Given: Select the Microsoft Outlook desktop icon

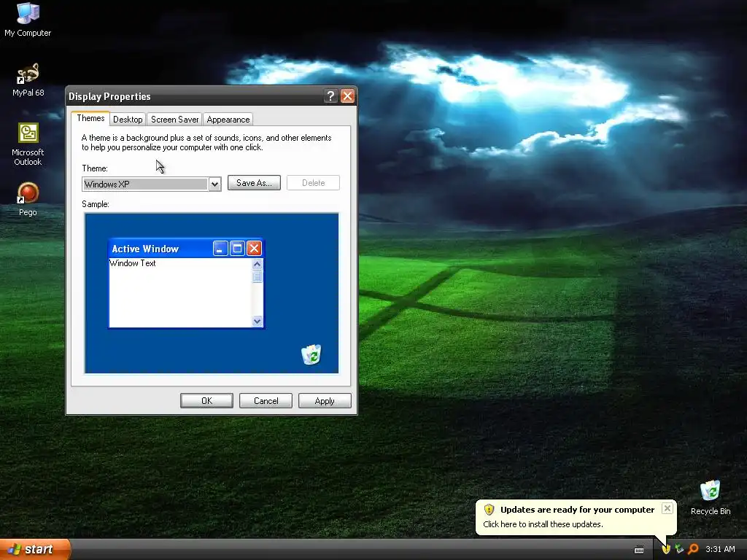Looking at the screenshot, I should (28, 144).
